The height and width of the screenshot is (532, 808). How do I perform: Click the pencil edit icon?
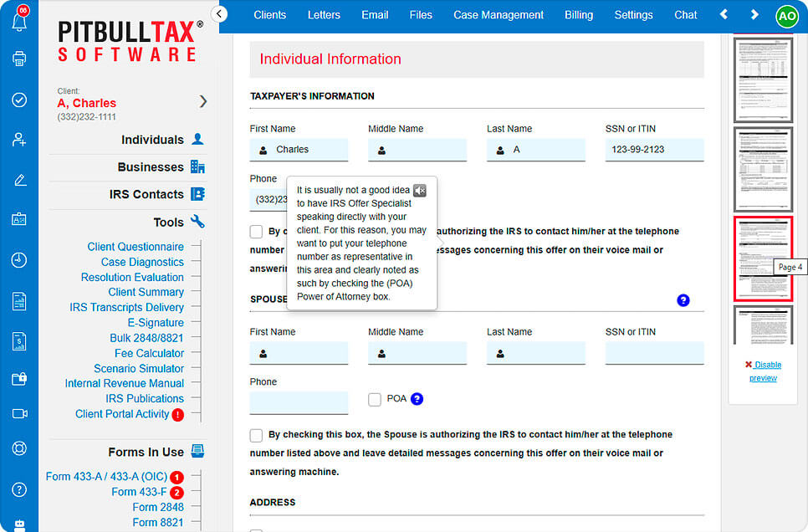click(x=19, y=180)
